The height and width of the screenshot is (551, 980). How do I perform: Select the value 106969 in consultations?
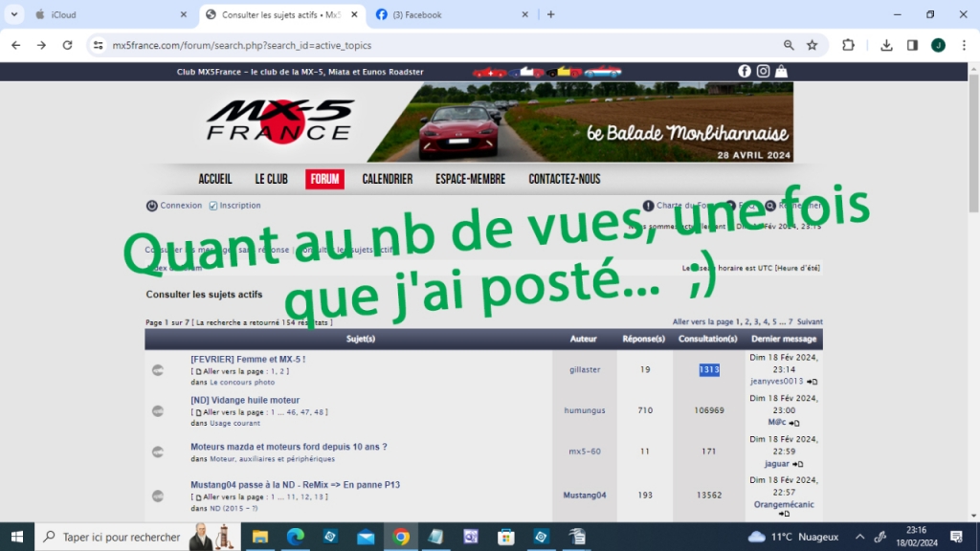coord(709,410)
